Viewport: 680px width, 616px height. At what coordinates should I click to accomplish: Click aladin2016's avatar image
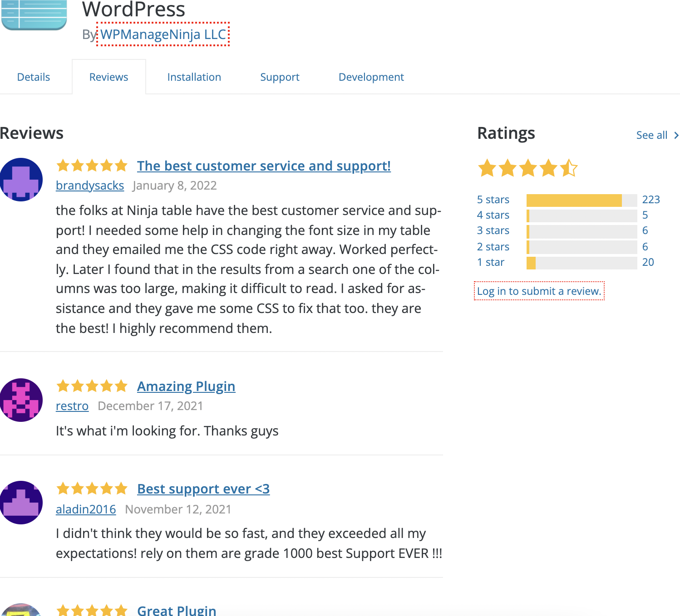(21, 503)
